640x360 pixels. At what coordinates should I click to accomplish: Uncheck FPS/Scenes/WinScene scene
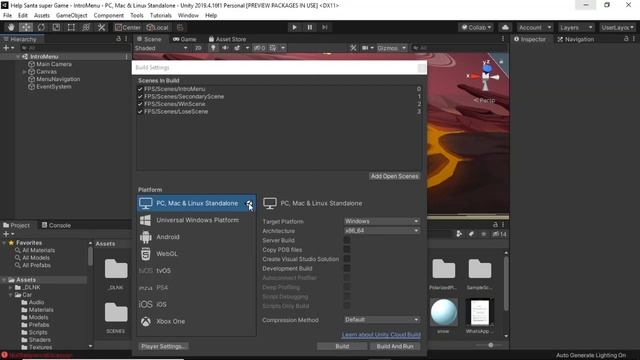[x=140, y=104]
